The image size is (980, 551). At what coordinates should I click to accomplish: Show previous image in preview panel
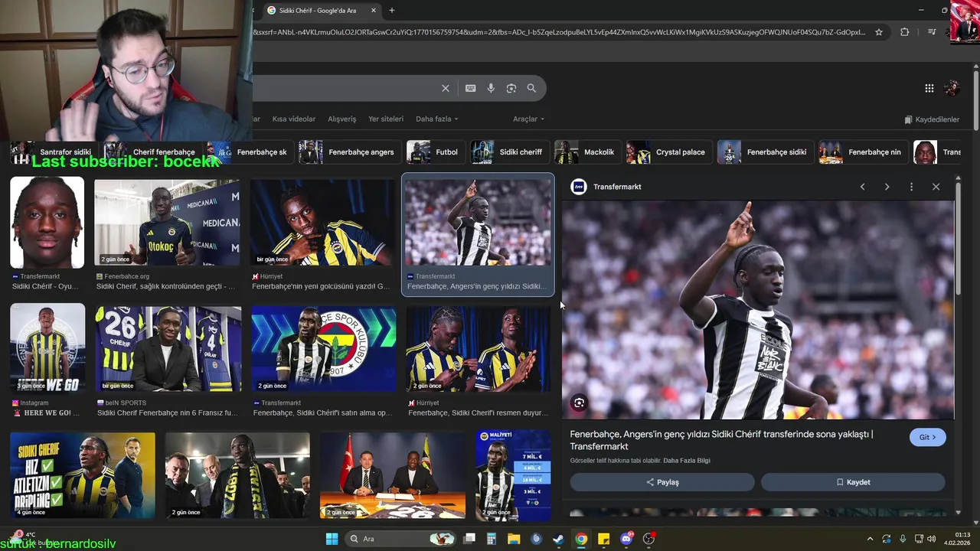[862, 187]
